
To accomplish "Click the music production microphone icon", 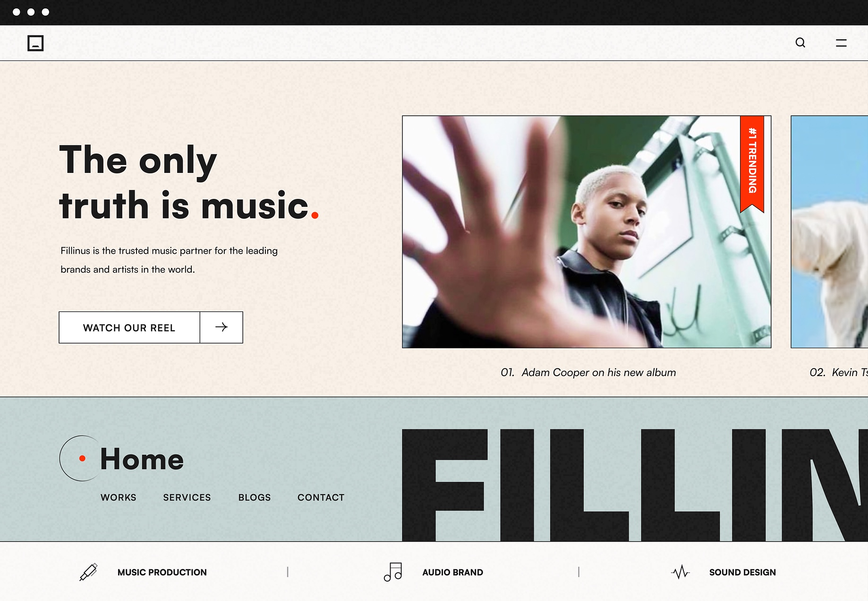I will [88, 572].
